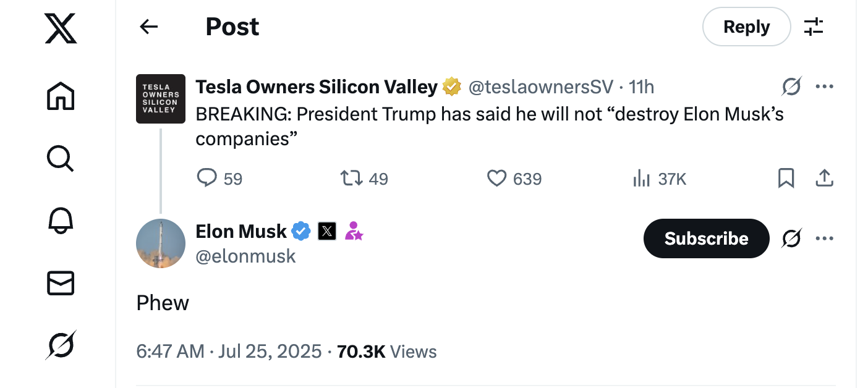868x388 pixels.
Task: Open Messages envelope icon
Action: click(61, 283)
